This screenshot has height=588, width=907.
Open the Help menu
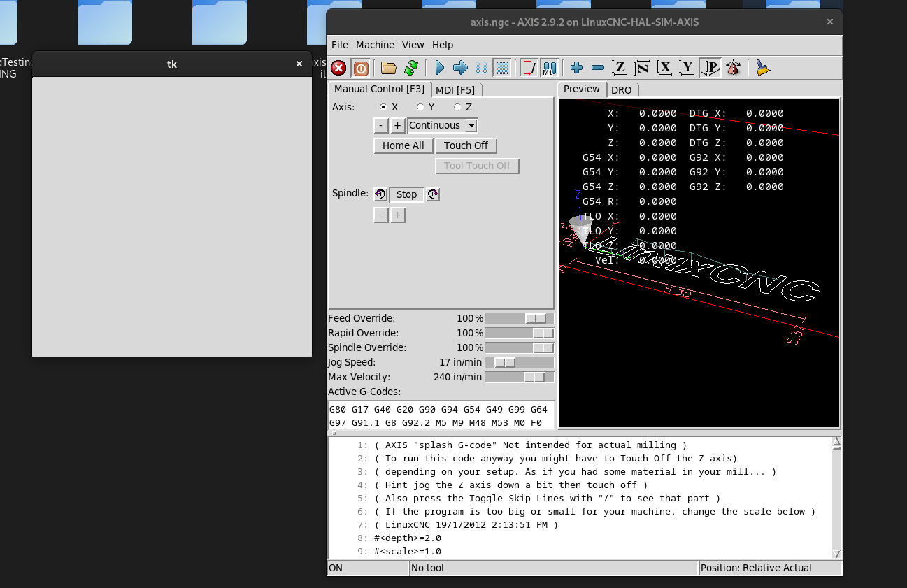(x=443, y=45)
